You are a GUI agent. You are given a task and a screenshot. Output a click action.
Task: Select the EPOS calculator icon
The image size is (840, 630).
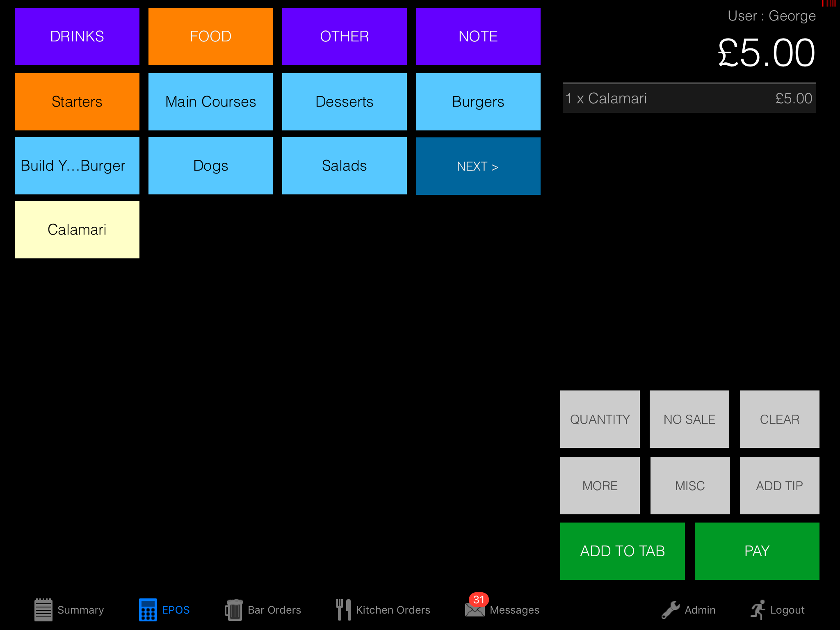pyautogui.click(x=148, y=610)
